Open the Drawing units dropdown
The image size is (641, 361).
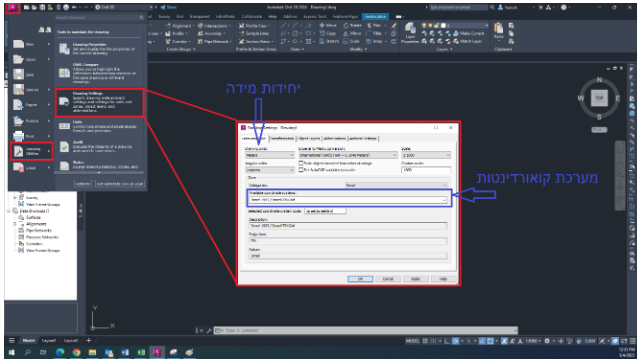click(270, 155)
